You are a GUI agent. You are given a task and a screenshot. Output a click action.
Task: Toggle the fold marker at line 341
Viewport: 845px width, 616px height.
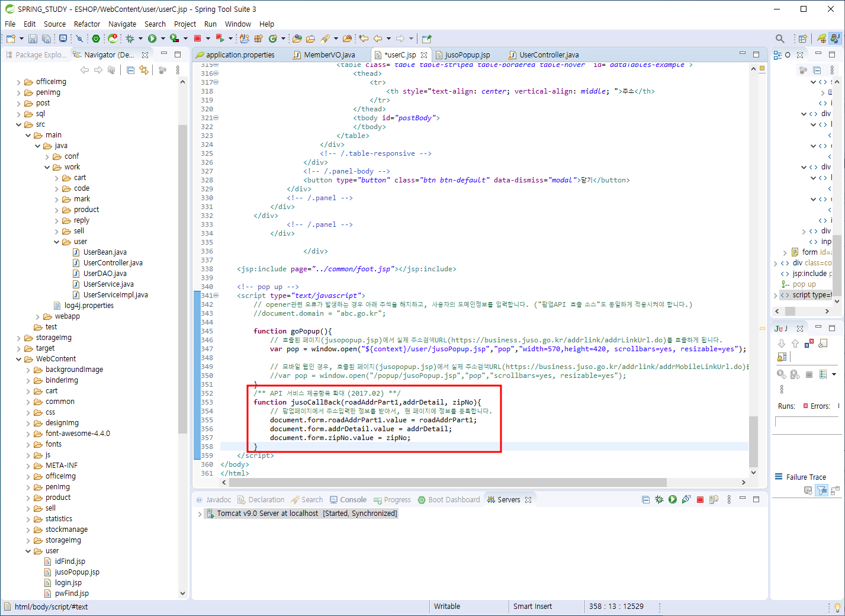pyautogui.click(x=216, y=296)
